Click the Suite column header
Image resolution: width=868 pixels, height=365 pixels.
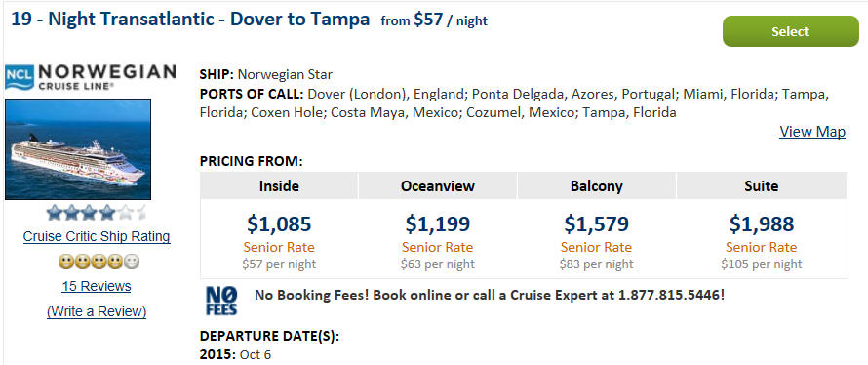click(x=761, y=185)
